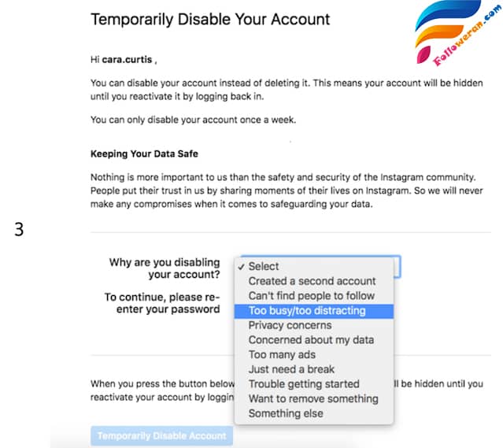Image resolution: width=503 pixels, height=448 pixels.
Task: Click the 'Keeping Your Data Safe' heading
Action: pyautogui.click(x=143, y=154)
